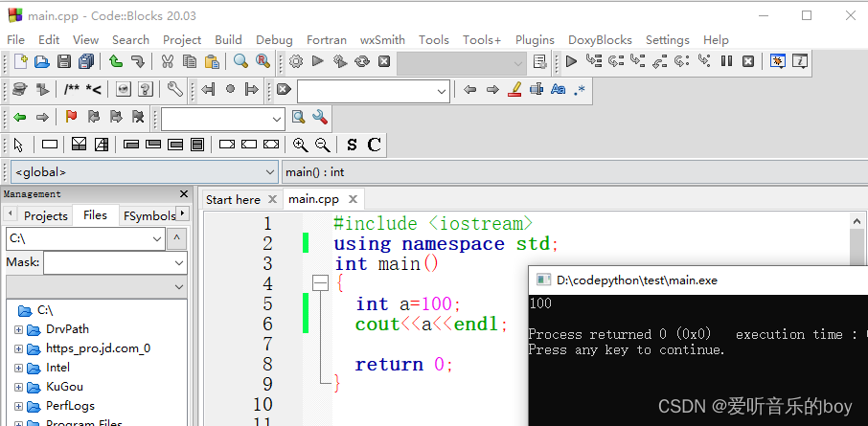Toggle match case Aa icon
The image size is (868, 426).
point(558,89)
